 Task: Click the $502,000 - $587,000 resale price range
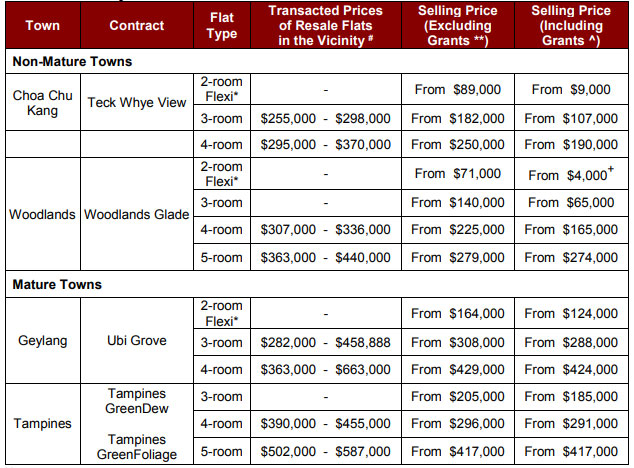click(325, 452)
